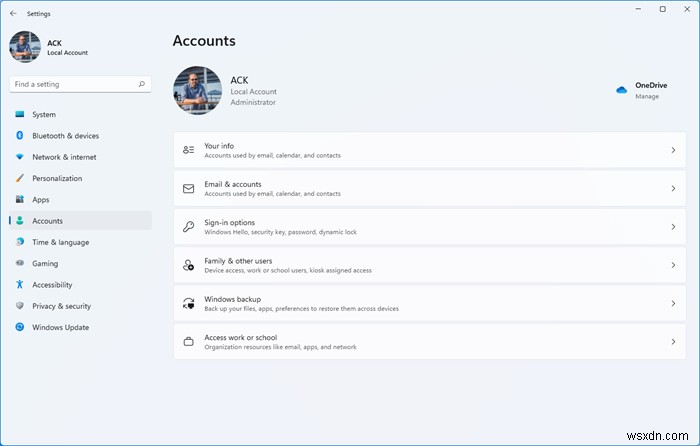Open Family & other users chevron
Image resolution: width=700 pixels, height=446 pixels.
[673, 265]
